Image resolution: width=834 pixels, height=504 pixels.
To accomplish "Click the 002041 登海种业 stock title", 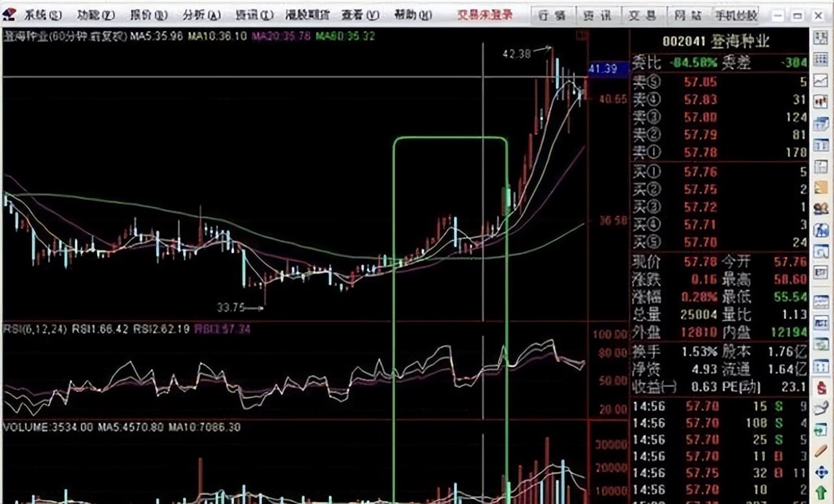I will point(715,42).
